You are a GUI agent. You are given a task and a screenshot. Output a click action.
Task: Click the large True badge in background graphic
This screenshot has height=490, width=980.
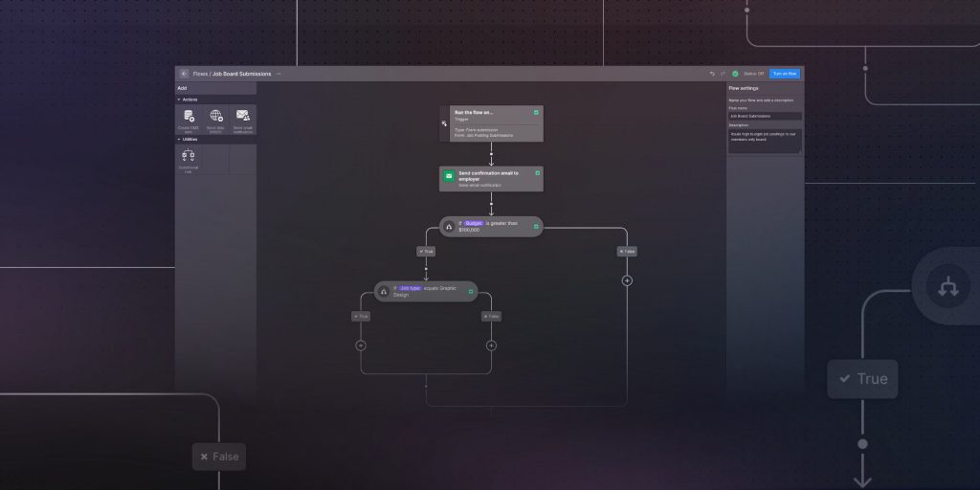pos(862,379)
